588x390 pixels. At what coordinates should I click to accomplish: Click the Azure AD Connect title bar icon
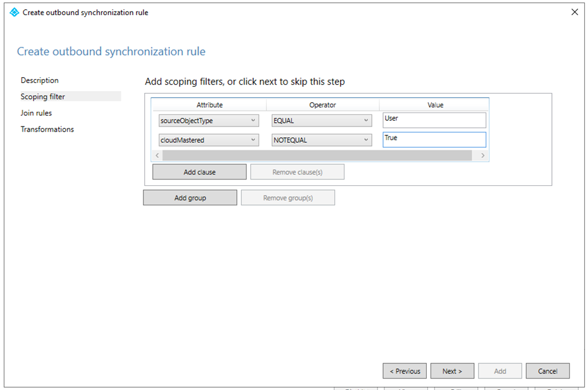pos(15,12)
